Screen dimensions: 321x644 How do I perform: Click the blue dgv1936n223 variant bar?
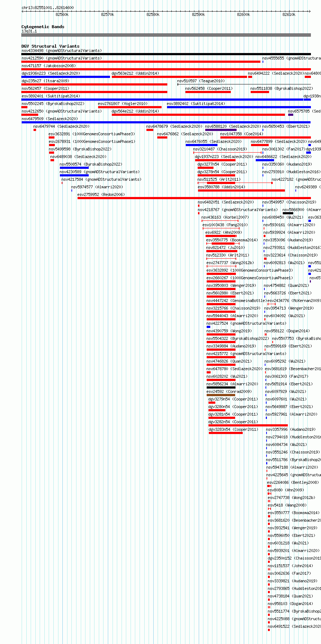(66, 77)
